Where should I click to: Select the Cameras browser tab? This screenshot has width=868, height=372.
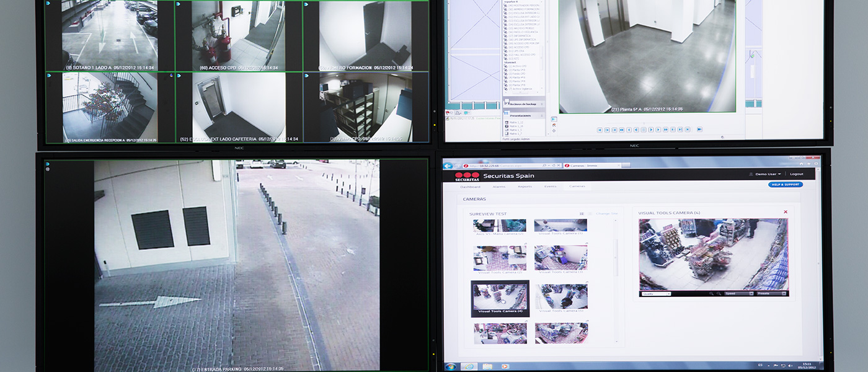pyautogui.click(x=593, y=166)
